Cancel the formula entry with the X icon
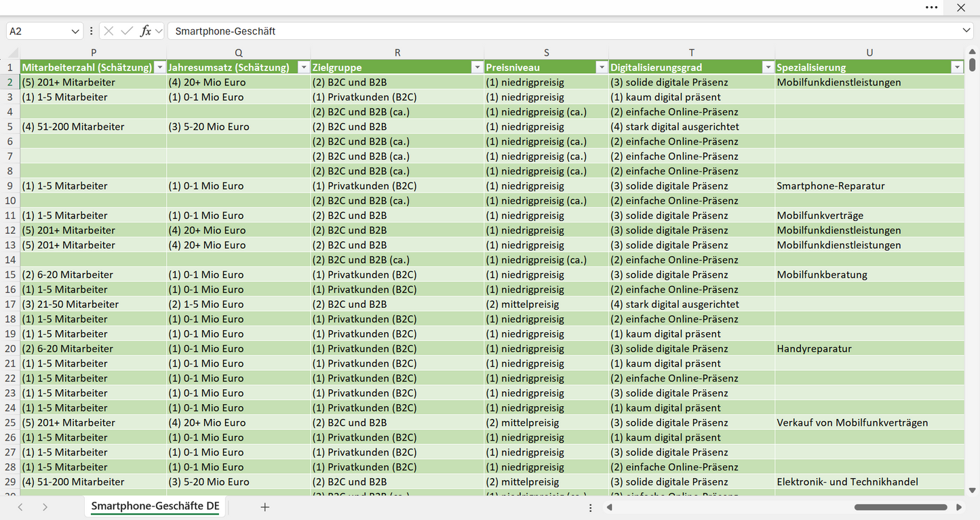 109,31
